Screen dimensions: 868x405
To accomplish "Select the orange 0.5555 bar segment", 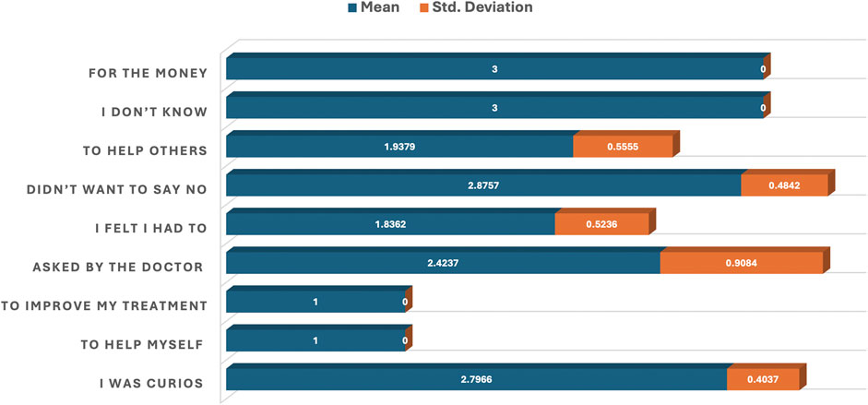I will click(x=622, y=147).
